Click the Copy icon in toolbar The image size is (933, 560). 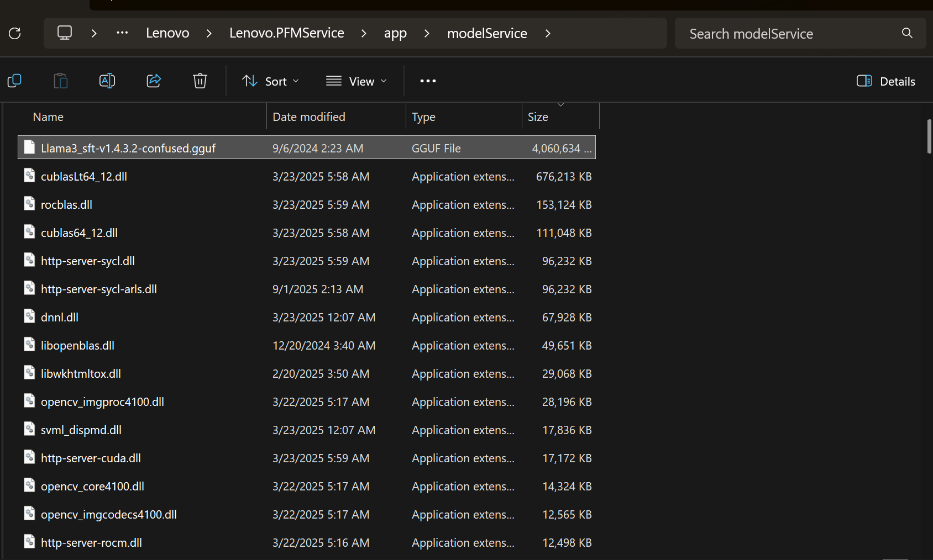point(14,81)
